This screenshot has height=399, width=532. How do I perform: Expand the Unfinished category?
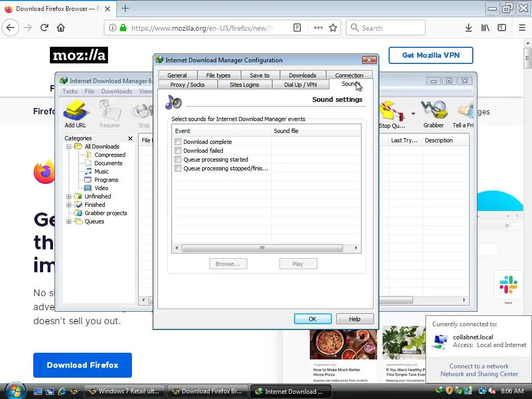pos(69,196)
